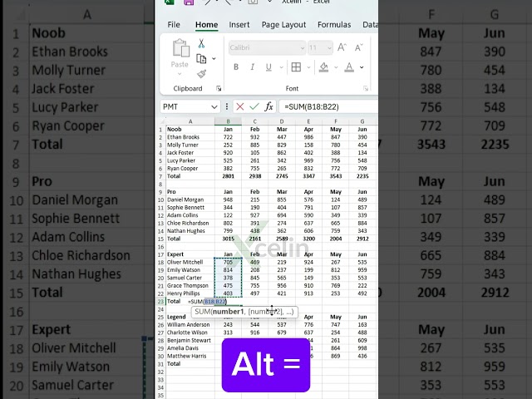Click value 3543 in enlarged background sheet

[x=431, y=145]
